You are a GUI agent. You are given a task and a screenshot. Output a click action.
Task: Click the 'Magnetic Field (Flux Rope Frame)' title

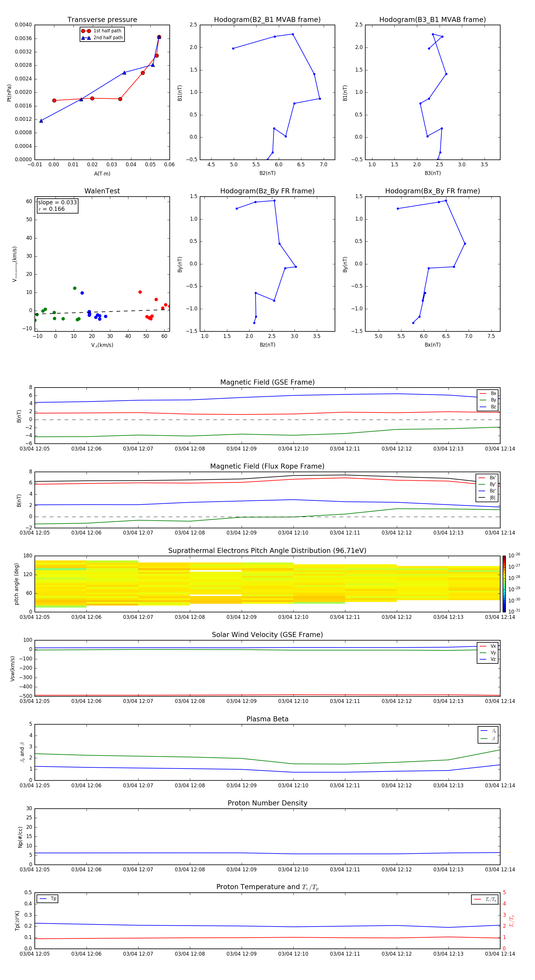click(x=267, y=467)
